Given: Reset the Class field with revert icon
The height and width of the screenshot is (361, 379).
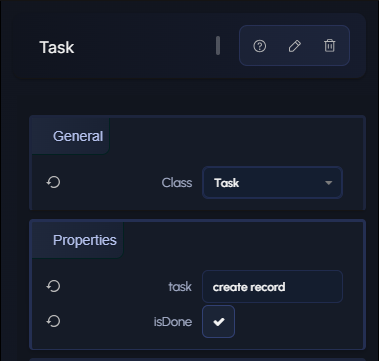Looking at the screenshot, I should tap(53, 182).
